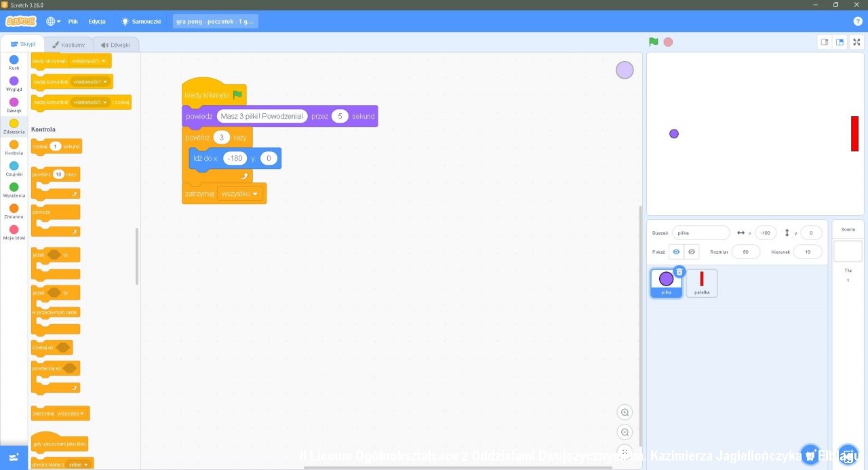
Task: Select the paletka sprite thumbnail
Action: [701, 283]
